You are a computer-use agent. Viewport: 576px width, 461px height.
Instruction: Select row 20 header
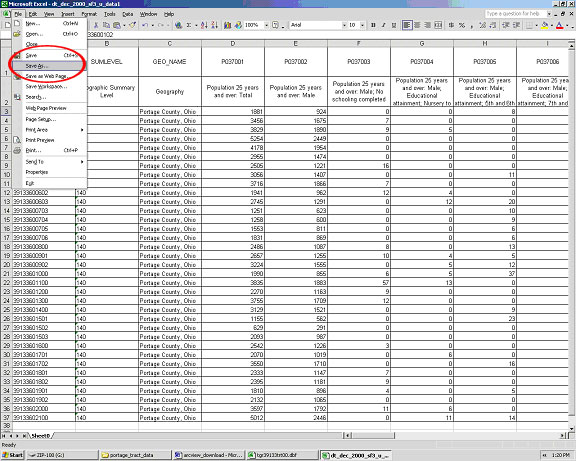pyautogui.click(x=6, y=264)
